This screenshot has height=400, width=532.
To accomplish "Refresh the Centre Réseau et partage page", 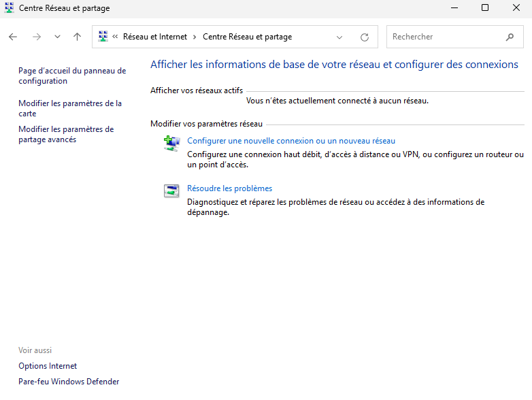I will click(365, 37).
